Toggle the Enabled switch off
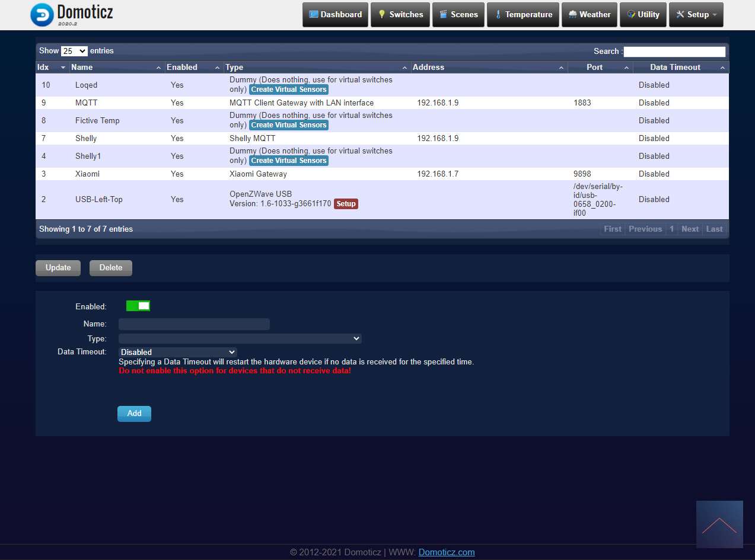This screenshot has width=755, height=560. [x=138, y=306]
